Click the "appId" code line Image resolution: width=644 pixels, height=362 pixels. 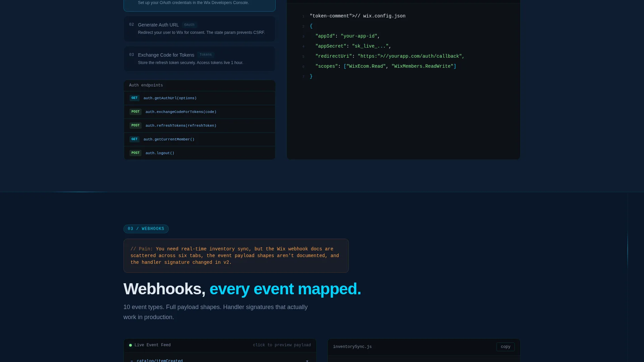click(x=347, y=36)
